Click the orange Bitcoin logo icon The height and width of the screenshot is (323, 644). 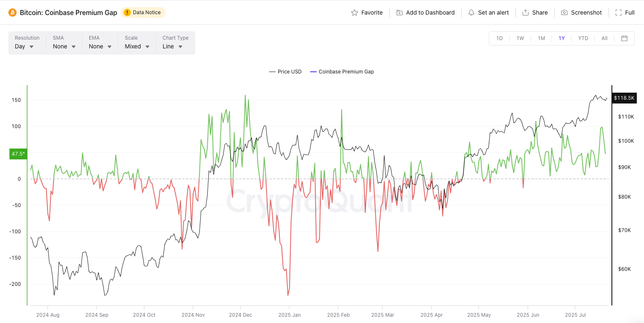(13, 13)
